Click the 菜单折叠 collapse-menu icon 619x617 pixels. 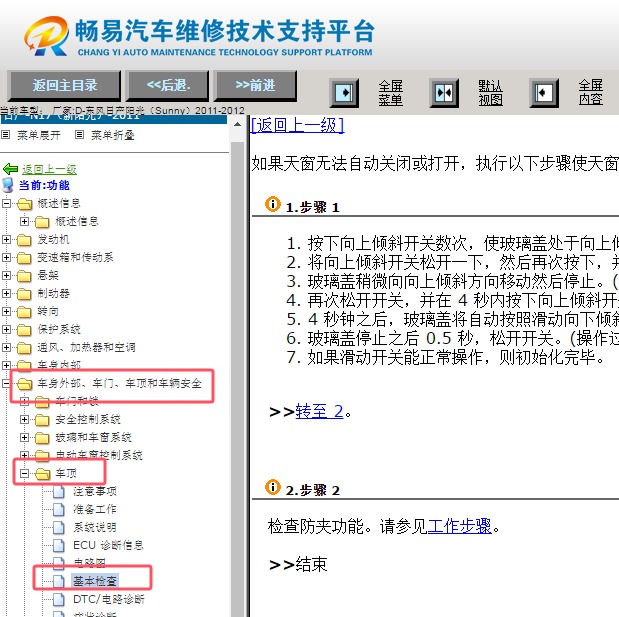tap(79, 135)
